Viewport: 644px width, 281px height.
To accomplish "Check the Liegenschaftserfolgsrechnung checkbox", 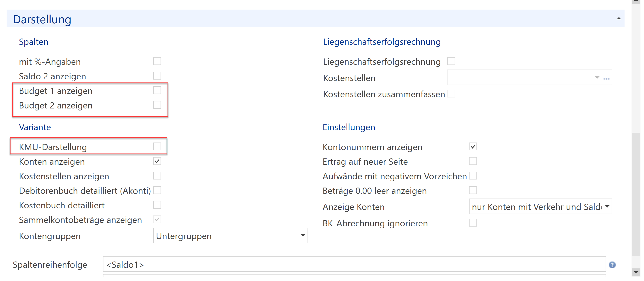I will tap(451, 61).
